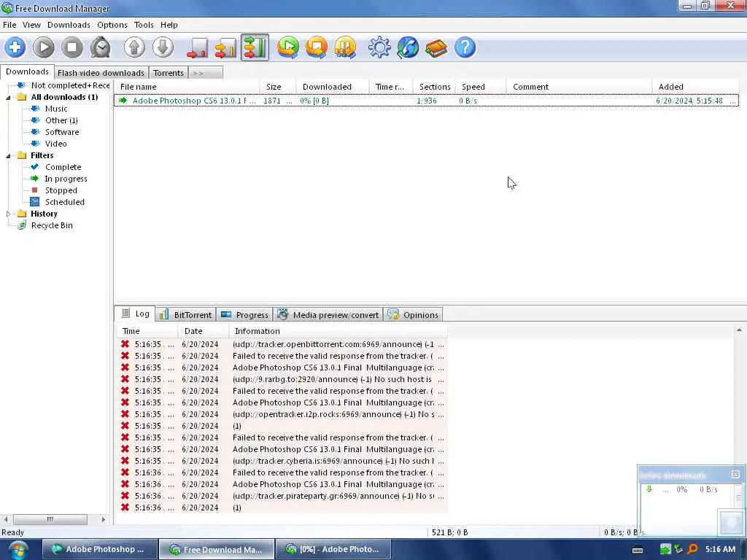Click log panel scroll up arrow
747x560 pixels.
(x=739, y=330)
